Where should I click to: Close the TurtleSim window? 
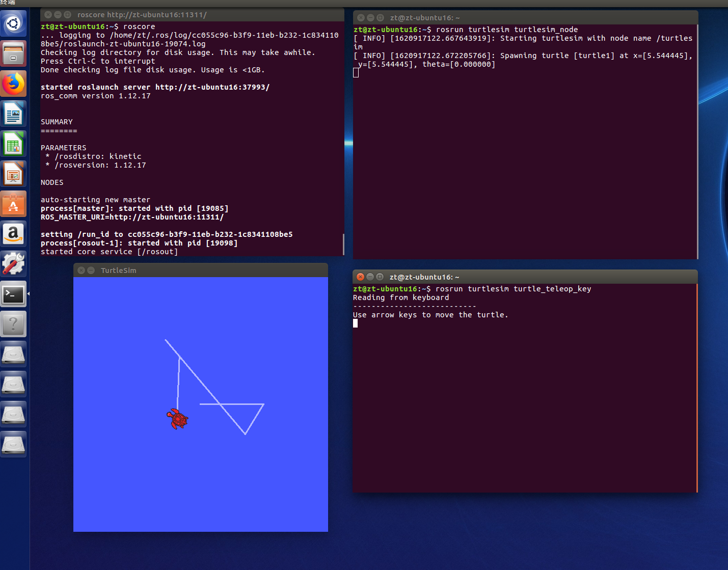tap(81, 270)
